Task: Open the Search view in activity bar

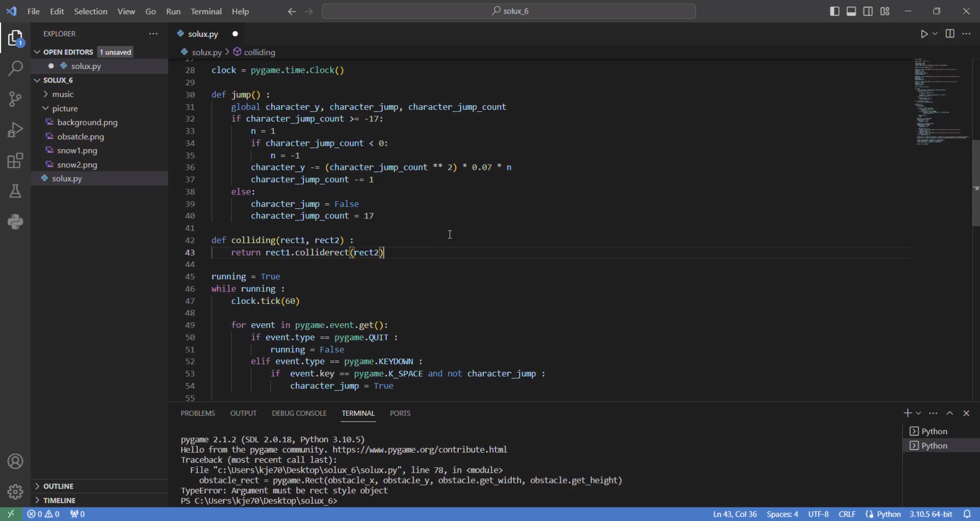Action: (15, 68)
